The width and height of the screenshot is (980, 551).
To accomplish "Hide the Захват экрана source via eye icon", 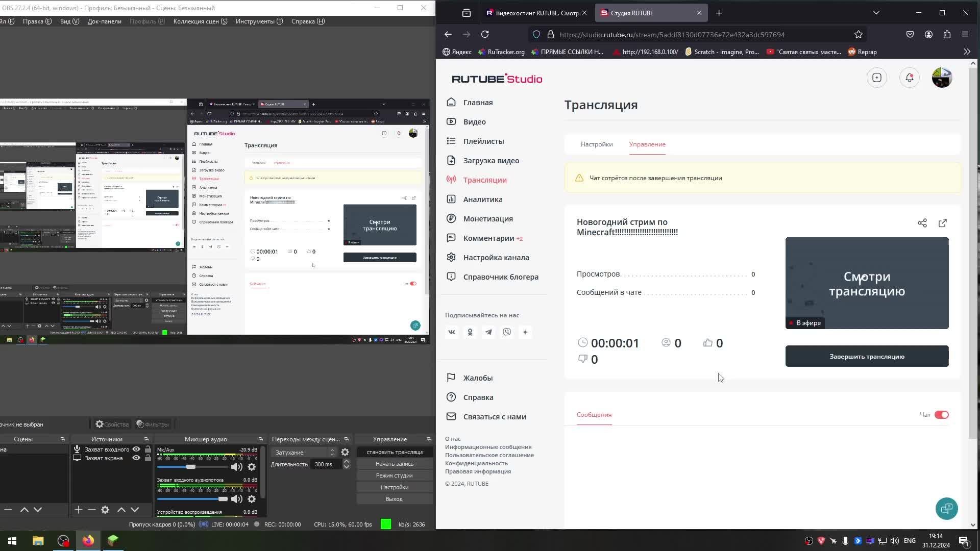I will tap(135, 458).
